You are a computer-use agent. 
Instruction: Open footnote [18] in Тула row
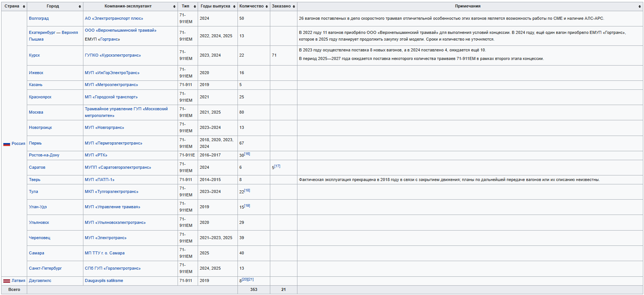pos(247,190)
